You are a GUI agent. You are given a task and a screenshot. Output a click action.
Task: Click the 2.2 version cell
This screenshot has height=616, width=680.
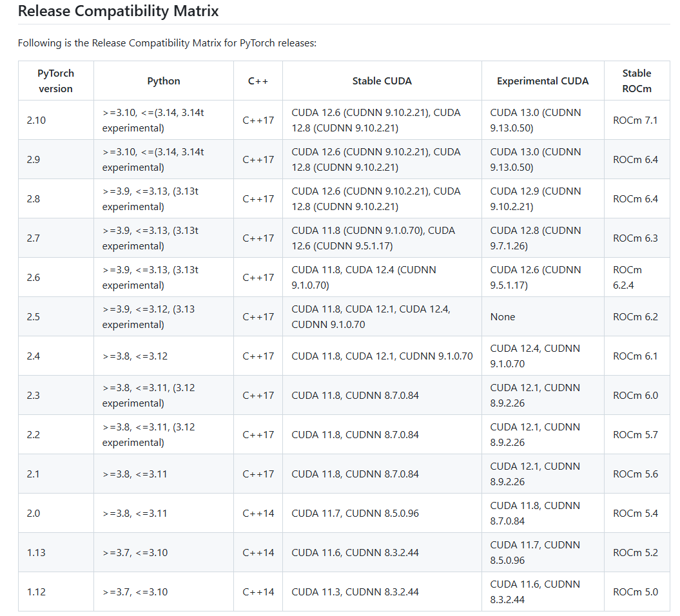[55, 434]
